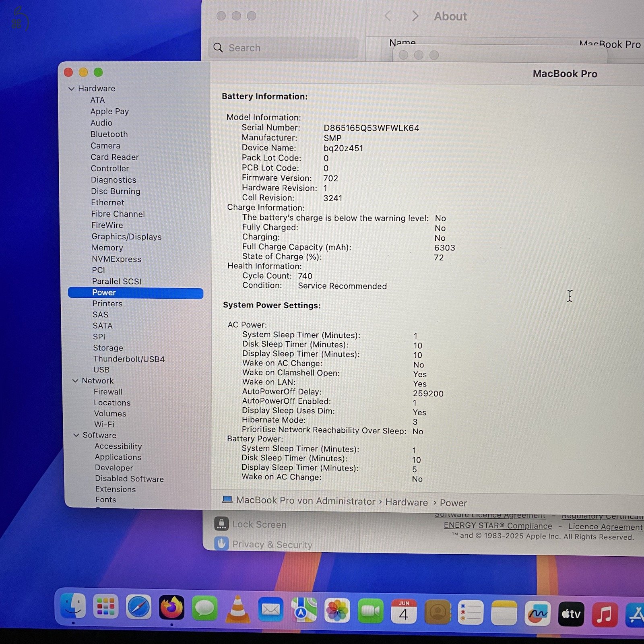Image resolution: width=644 pixels, height=644 pixels.
Task: Select Wi-Fi under Network
Action: coord(104,424)
